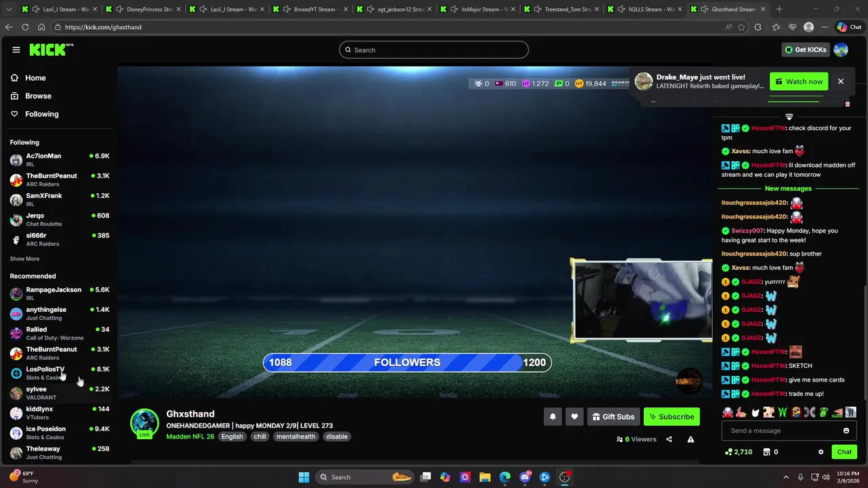Open browser Settings and more menu

[825, 27]
